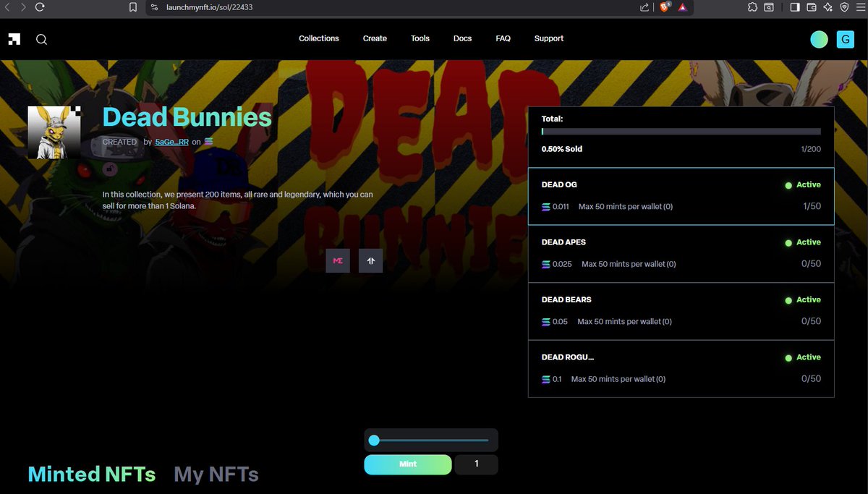Screen dimensions: 868x494
Task: Select the DEAD OG mint phase
Action: [681, 196]
